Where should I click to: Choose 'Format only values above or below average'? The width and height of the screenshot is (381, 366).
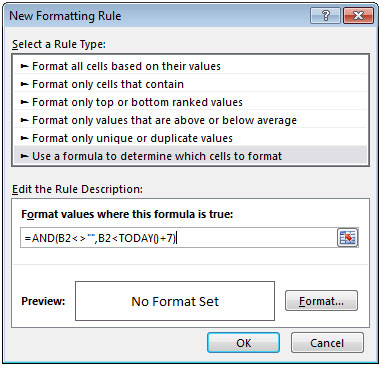(190, 120)
